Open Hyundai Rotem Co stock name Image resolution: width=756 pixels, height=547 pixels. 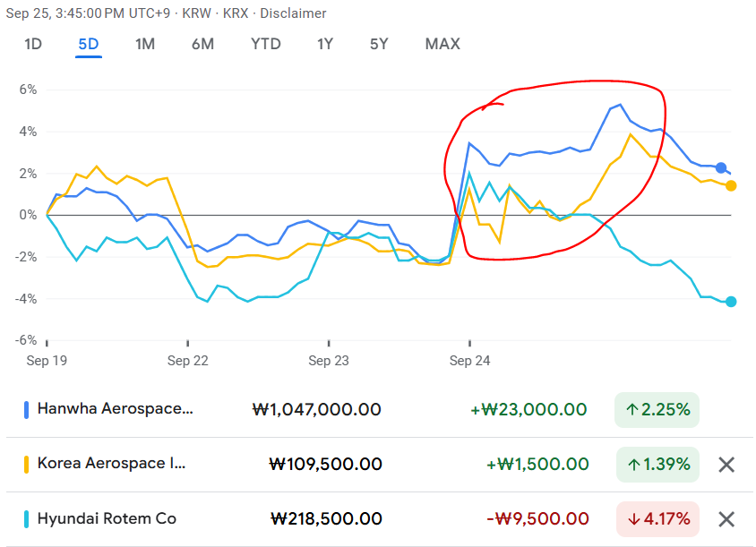(107, 519)
